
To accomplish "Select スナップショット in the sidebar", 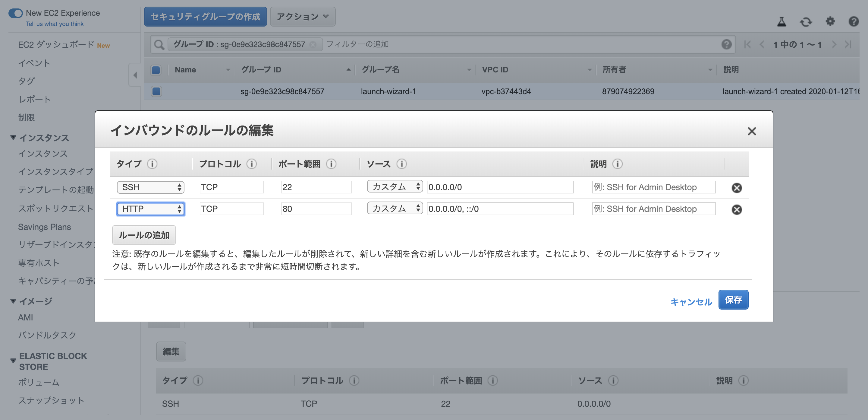I will tap(51, 400).
